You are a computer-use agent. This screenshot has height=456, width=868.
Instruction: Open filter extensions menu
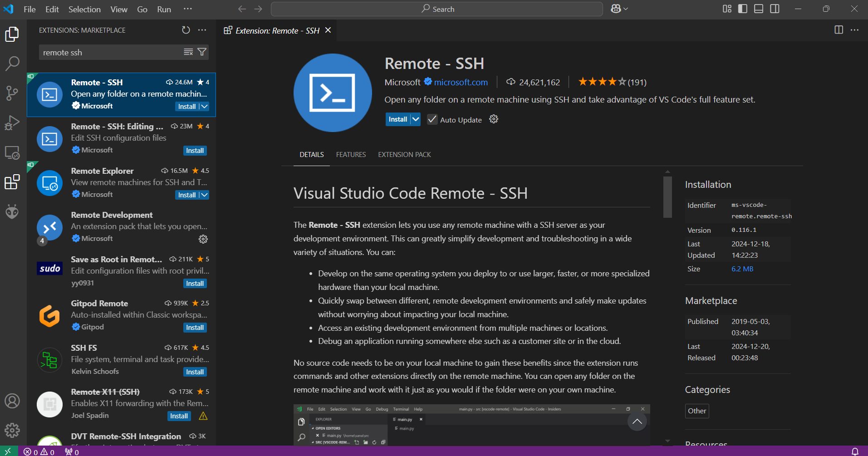pyautogui.click(x=202, y=52)
